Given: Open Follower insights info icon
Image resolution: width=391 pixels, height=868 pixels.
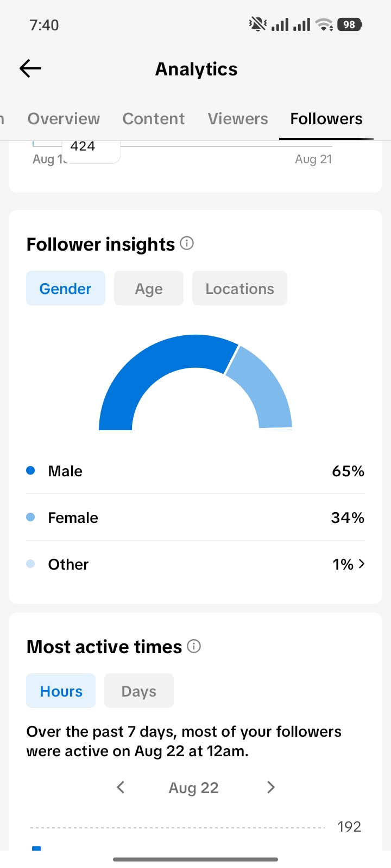Looking at the screenshot, I should click(187, 243).
